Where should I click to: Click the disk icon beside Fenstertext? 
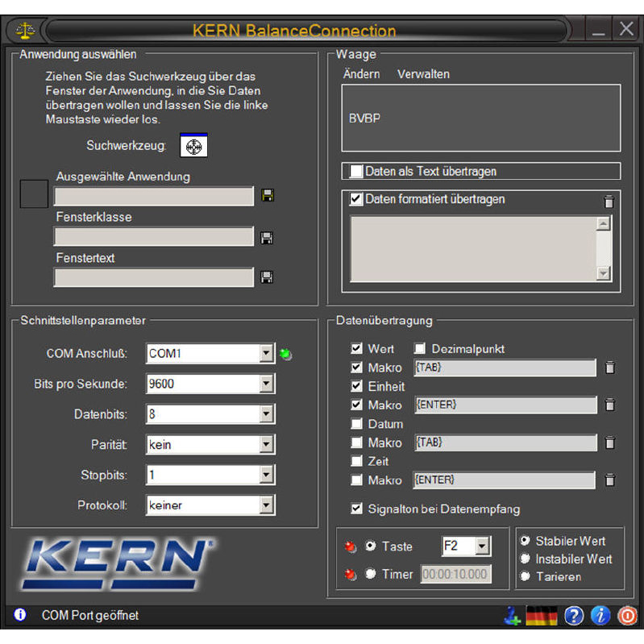click(x=267, y=277)
